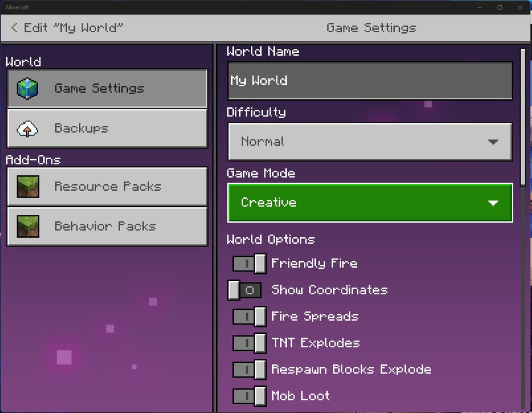
Task: Toggle the Respawn Blocks Explode switch
Action: [249, 369]
